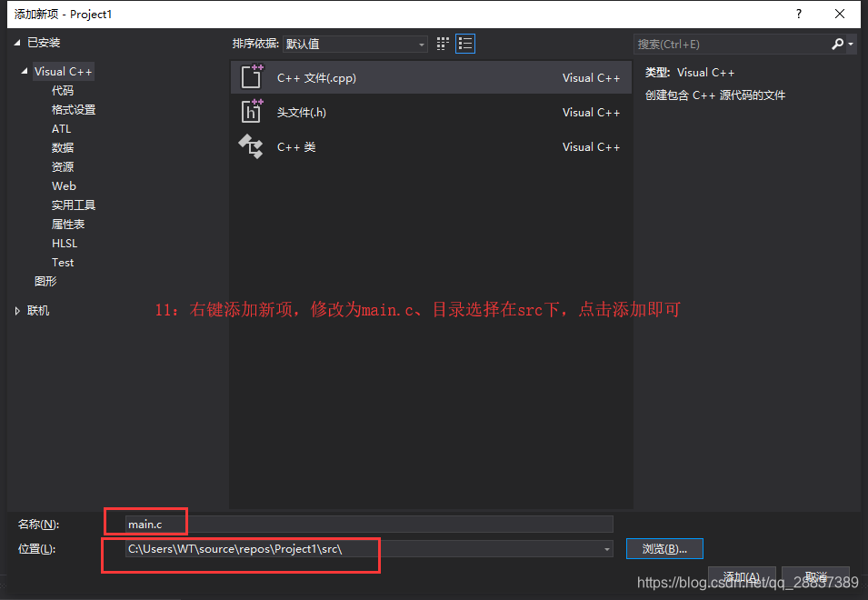Select the 代码 category

click(63, 90)
